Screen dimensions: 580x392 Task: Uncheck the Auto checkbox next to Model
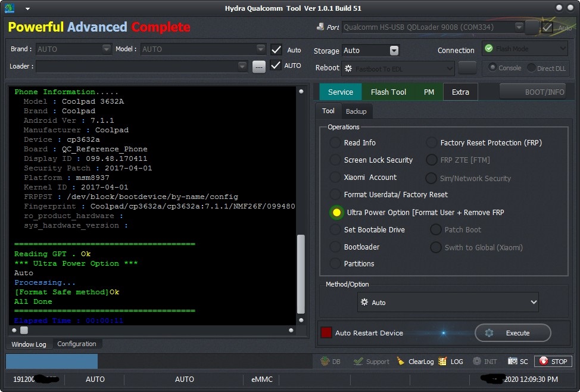pyautogui.click(x=276, y=49)
